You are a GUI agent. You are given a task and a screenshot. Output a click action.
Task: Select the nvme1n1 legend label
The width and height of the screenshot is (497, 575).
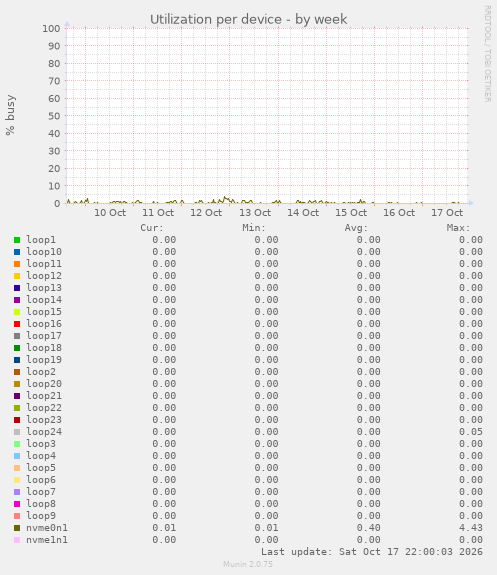pos(47,540)
